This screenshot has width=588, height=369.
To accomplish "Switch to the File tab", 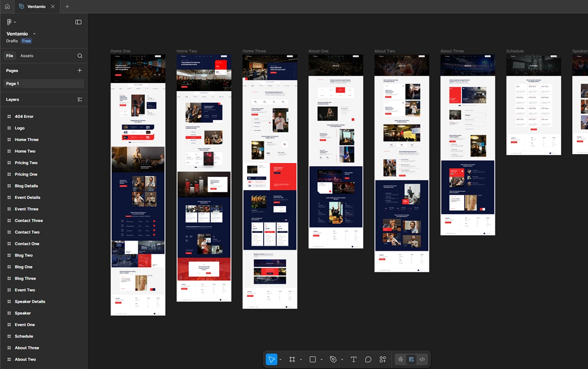I will click(x=9, y=56).
